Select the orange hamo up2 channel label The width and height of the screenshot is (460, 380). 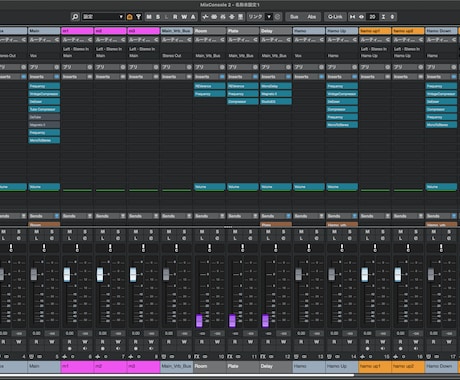408,366
